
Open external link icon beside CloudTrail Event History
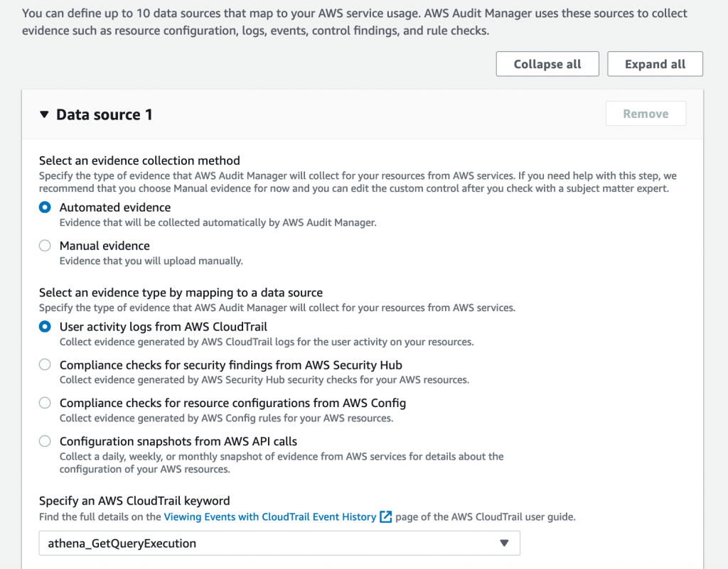coord(386,516)
